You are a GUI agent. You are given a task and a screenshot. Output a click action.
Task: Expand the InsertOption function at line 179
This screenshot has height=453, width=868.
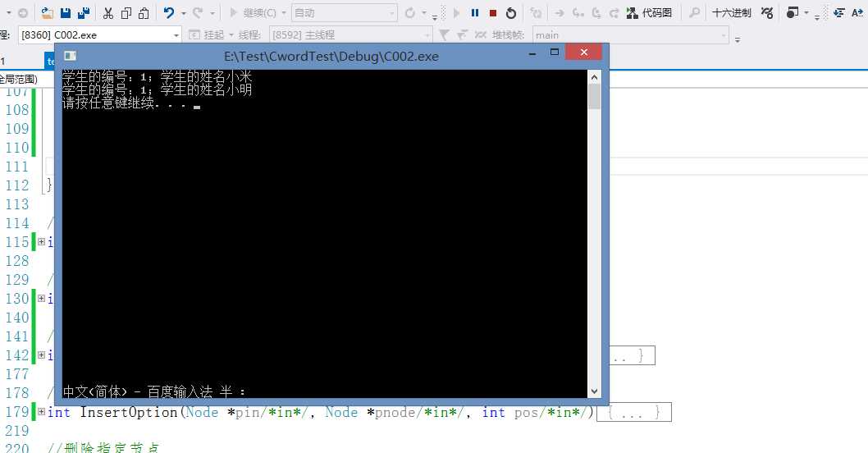[42, 411]
